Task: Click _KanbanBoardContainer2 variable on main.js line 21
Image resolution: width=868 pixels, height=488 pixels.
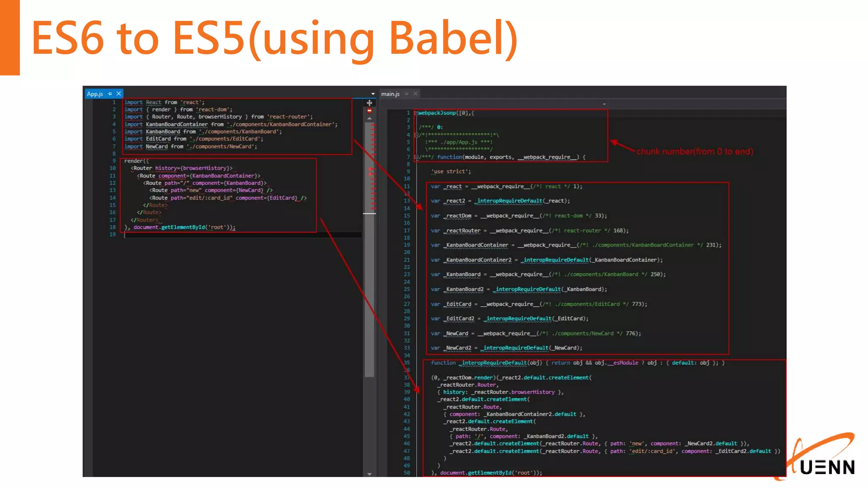Action: point(477,260)
